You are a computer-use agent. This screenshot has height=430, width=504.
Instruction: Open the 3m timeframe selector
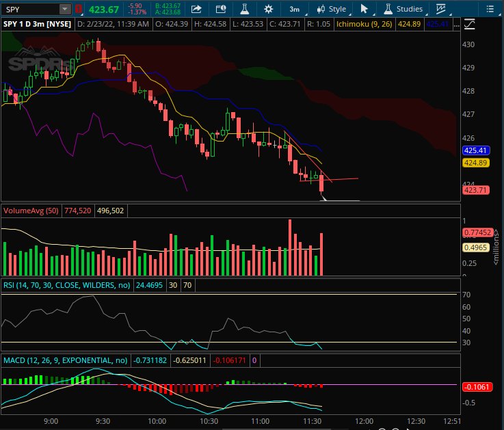point(295,9)
